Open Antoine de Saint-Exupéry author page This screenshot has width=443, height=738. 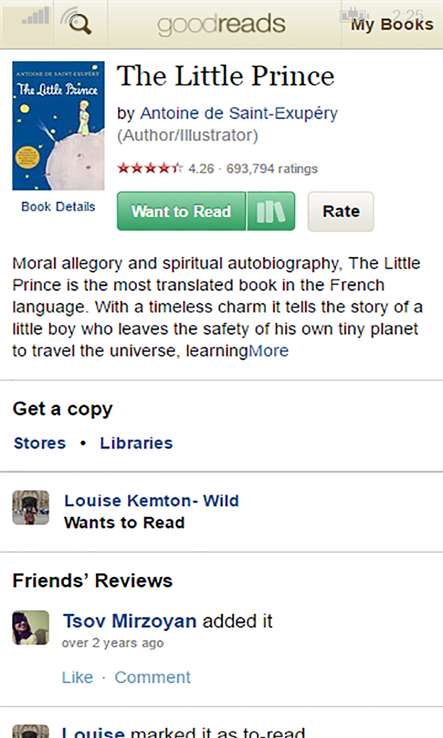(x=239, y=113)
